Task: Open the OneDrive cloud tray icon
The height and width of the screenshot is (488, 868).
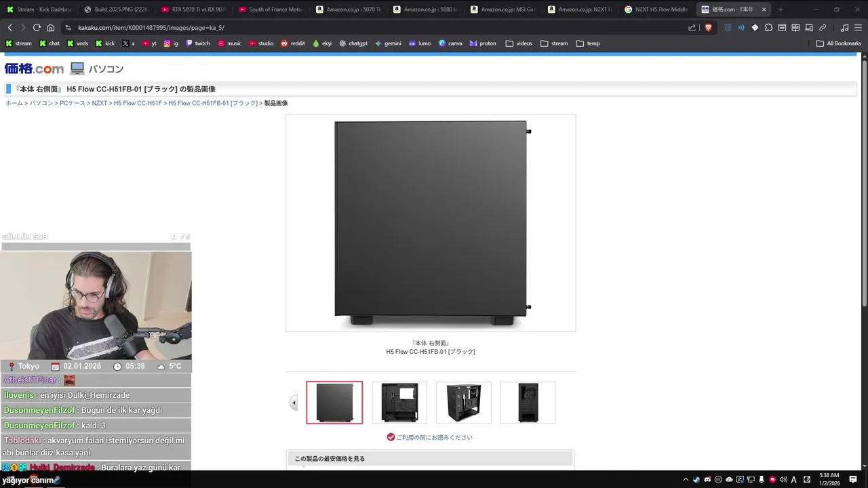Action: 729,479
